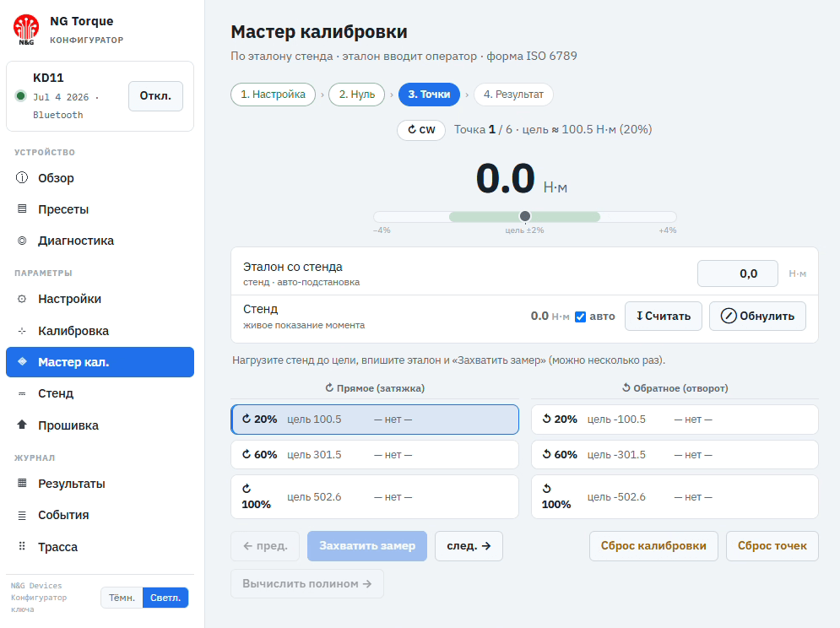Click counter-clockwise icon in reverse 20% row

[546, 419]
